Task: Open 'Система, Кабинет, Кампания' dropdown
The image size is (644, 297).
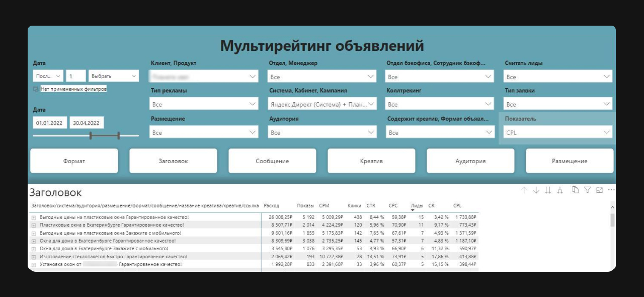Action: [x=322, y=104]
